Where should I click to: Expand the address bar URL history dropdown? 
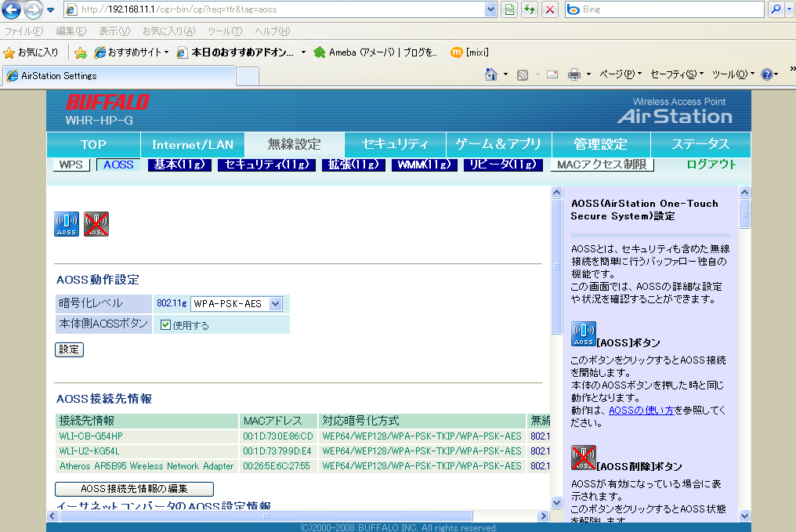[490, 9]
